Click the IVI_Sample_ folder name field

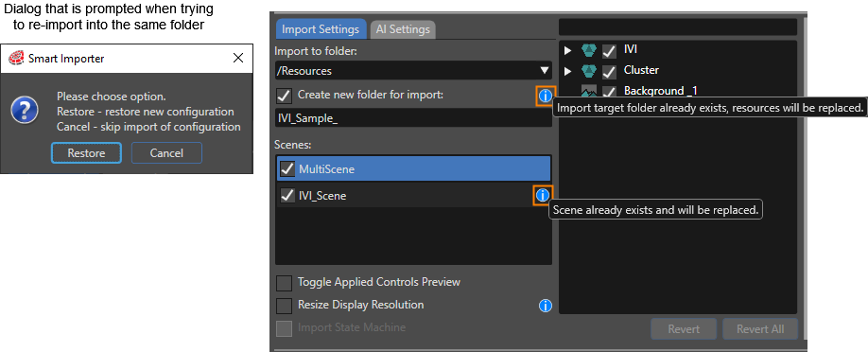413,118
